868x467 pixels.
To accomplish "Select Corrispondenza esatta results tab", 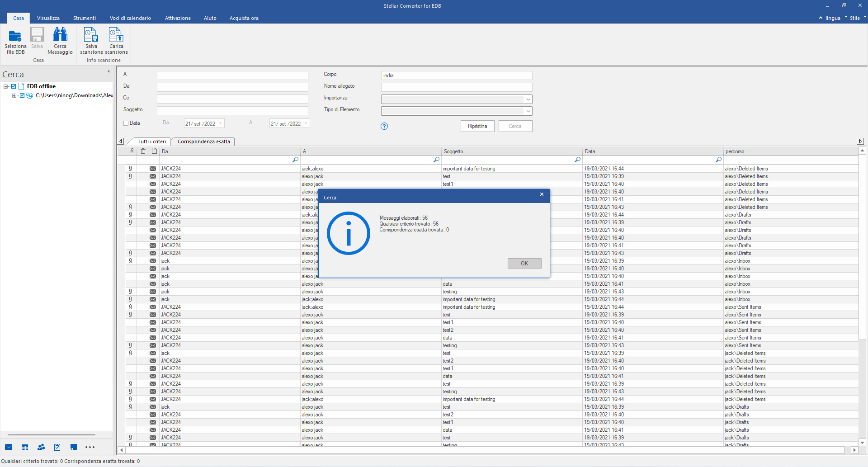I will click(x=204, y=142).
